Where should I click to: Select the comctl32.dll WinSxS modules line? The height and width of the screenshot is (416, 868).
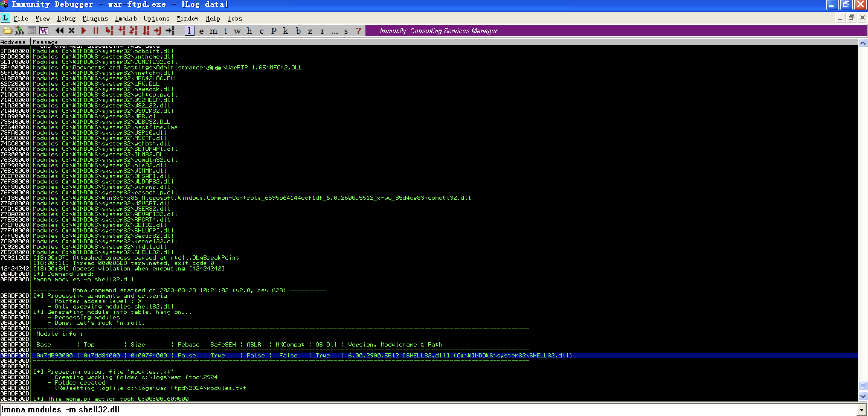[252, 198]
